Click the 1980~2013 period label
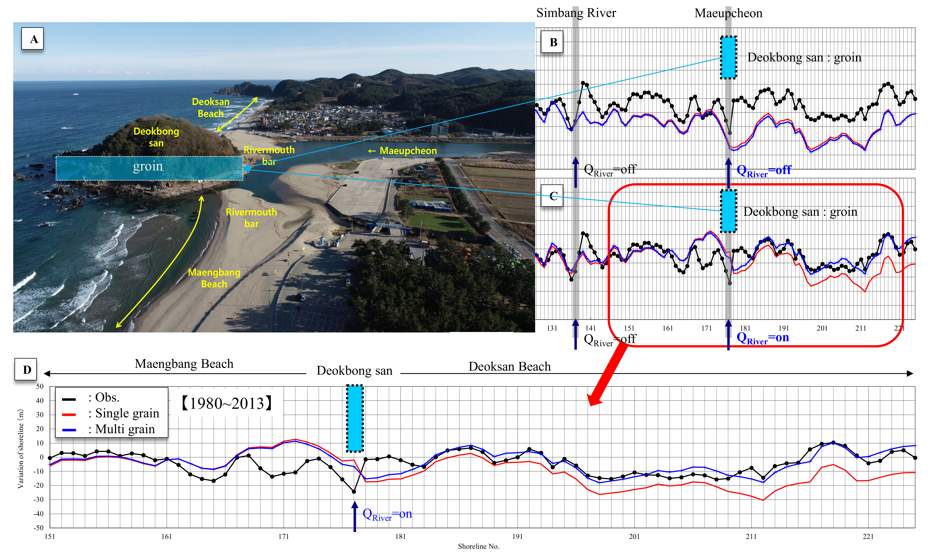929x560 pixels. (227, 403)
